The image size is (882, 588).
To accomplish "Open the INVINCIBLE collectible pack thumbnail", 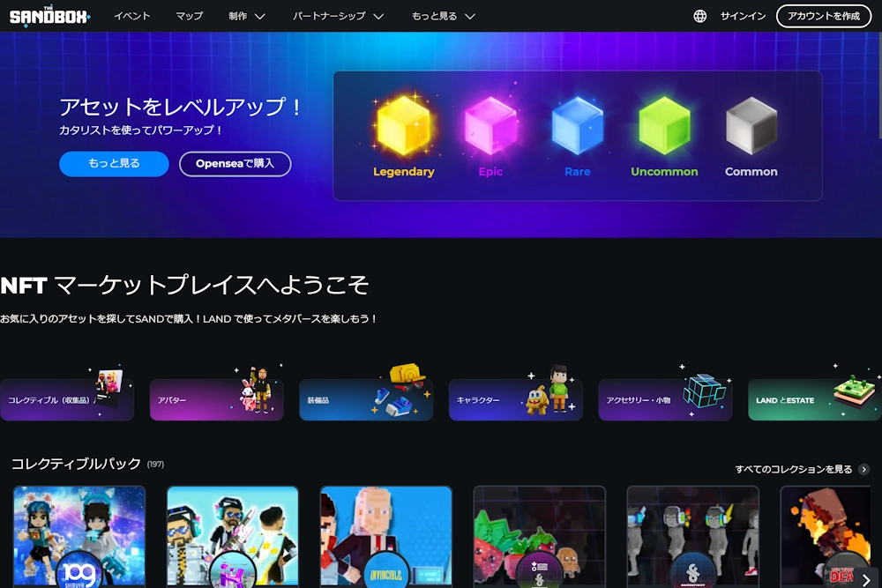I will pyautogui.click(x=386, y=536).
